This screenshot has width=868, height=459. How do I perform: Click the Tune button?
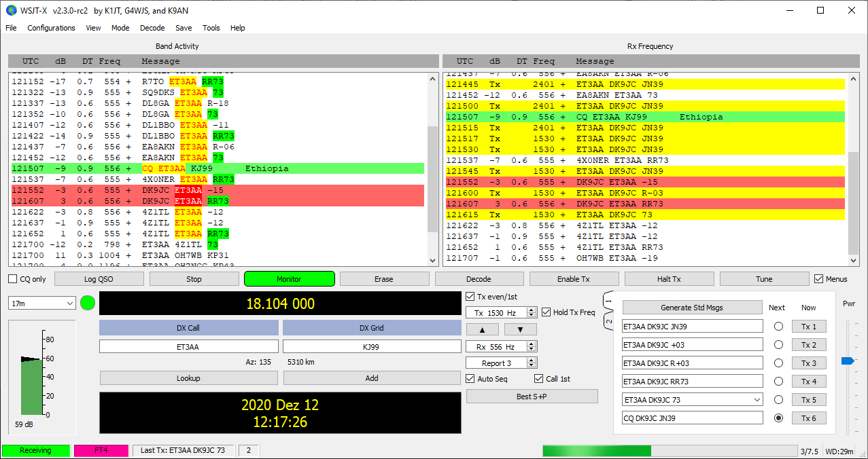point(764,279)
